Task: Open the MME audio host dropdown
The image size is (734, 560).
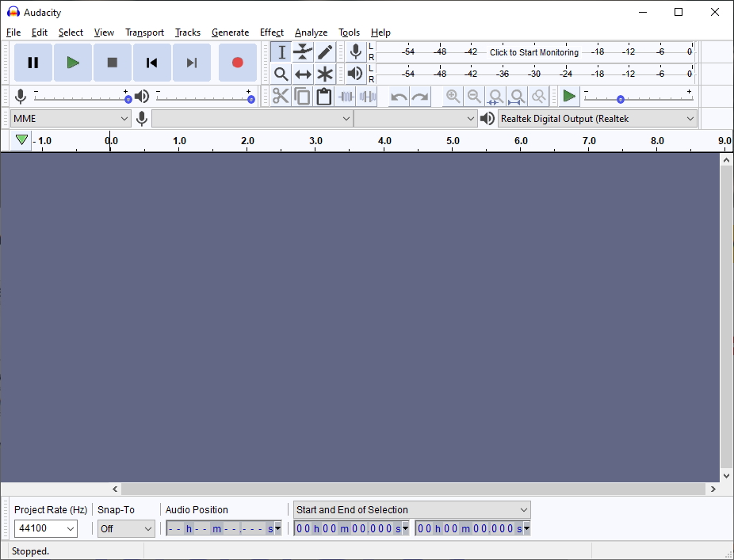Action: pyautogui.click(x=71, y=119)
